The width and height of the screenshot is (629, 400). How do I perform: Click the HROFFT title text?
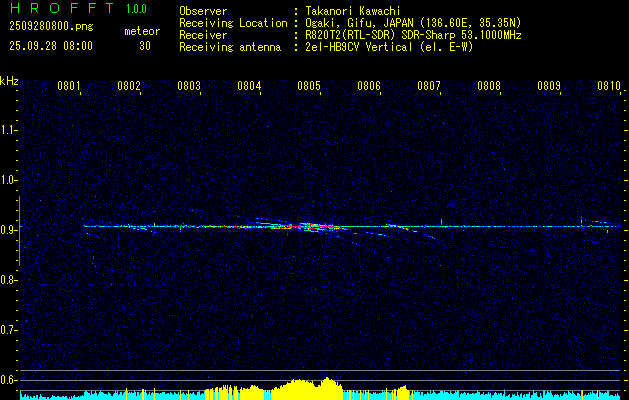pos(62,8)
